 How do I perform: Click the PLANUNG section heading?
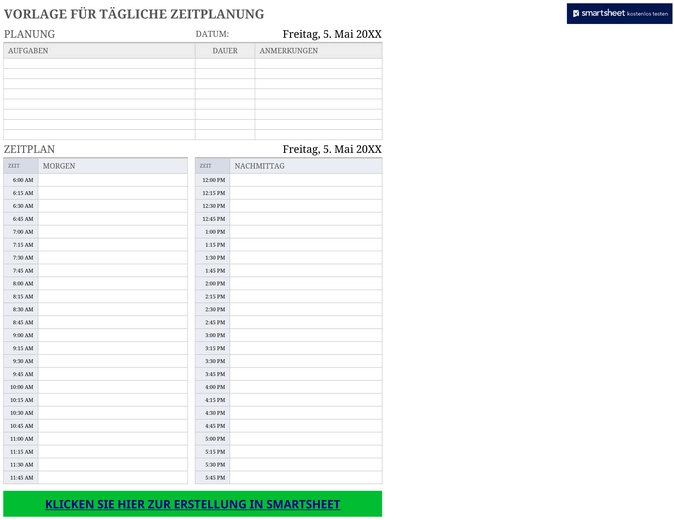29,34
